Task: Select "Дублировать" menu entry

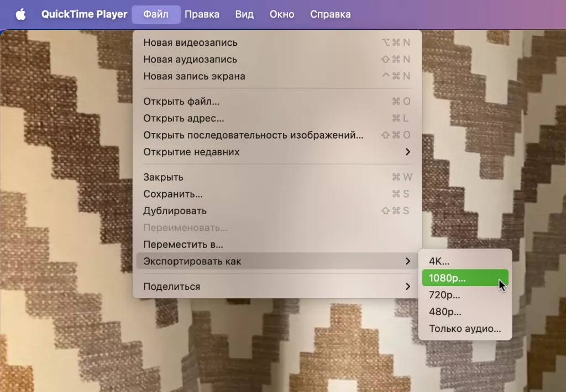Action: 176,210
